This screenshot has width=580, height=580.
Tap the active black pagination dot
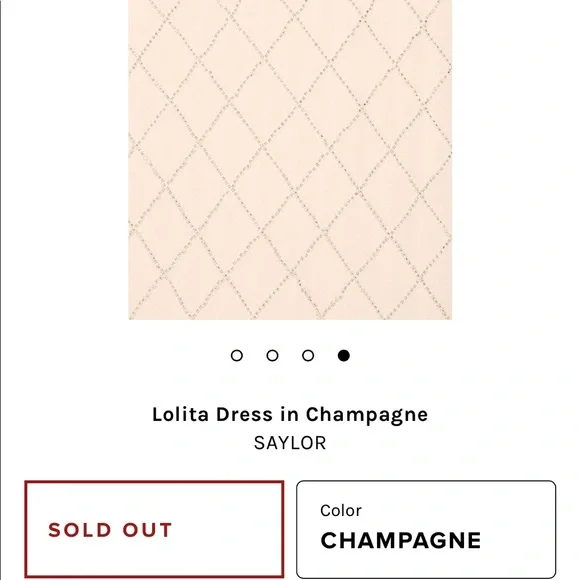(x=344, y=355)
